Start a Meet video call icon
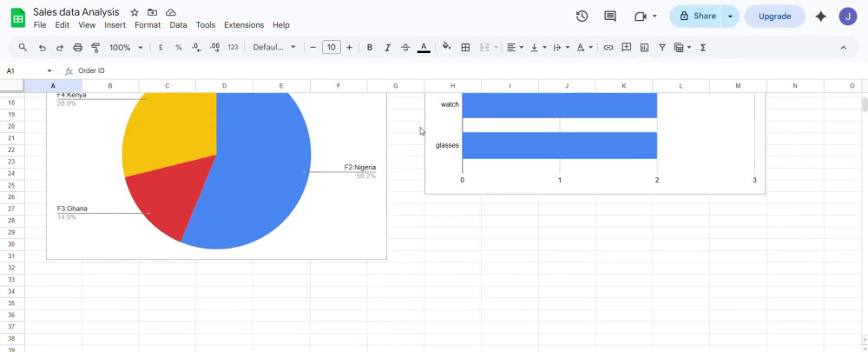Screen dimensions: 868x352 click(x=641, y=17)
